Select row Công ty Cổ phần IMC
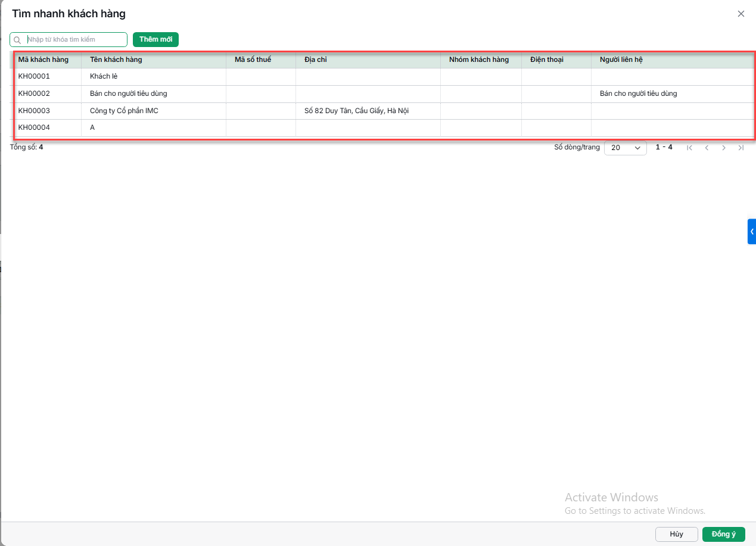 tap(383, 111)
